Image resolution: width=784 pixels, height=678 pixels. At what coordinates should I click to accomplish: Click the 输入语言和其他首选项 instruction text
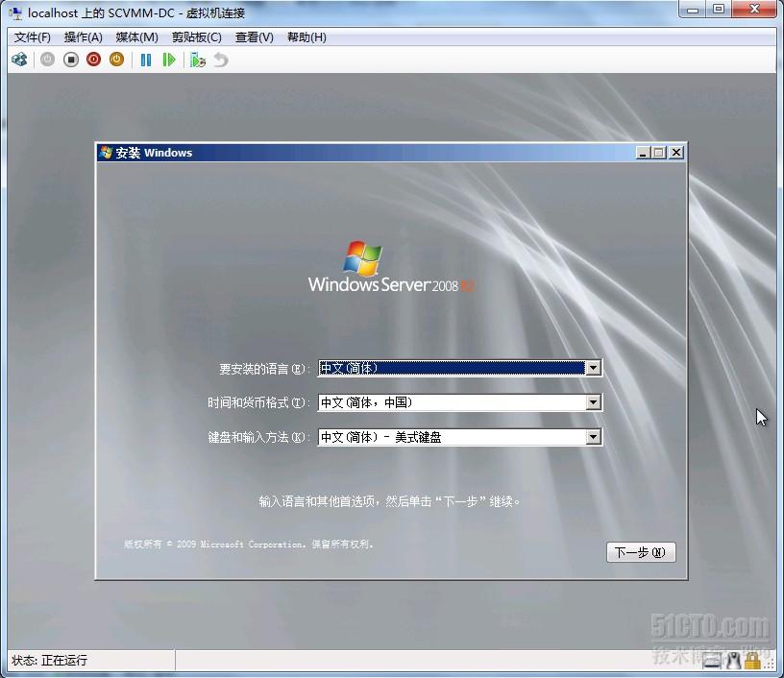click(390, 501)
